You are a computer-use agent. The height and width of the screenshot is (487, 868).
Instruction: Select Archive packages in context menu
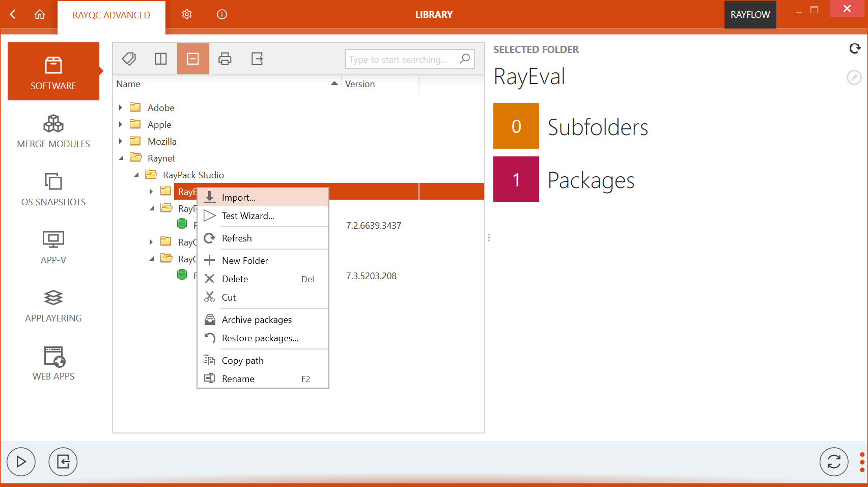(x=257, y=319)
